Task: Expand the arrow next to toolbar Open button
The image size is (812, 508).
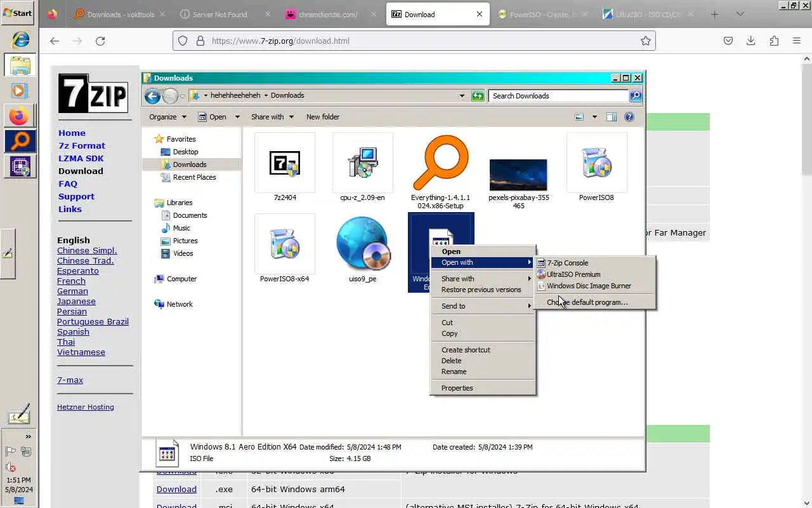Action: pos(237,117)
